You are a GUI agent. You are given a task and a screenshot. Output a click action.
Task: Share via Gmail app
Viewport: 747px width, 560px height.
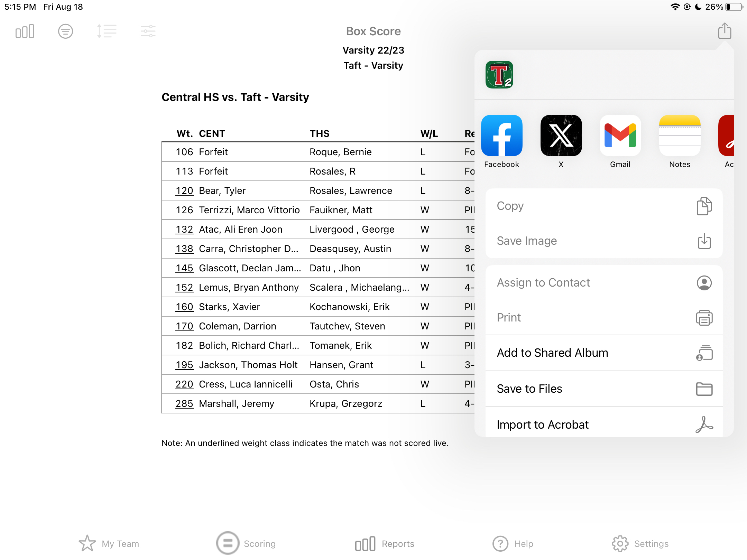(620, 136)
